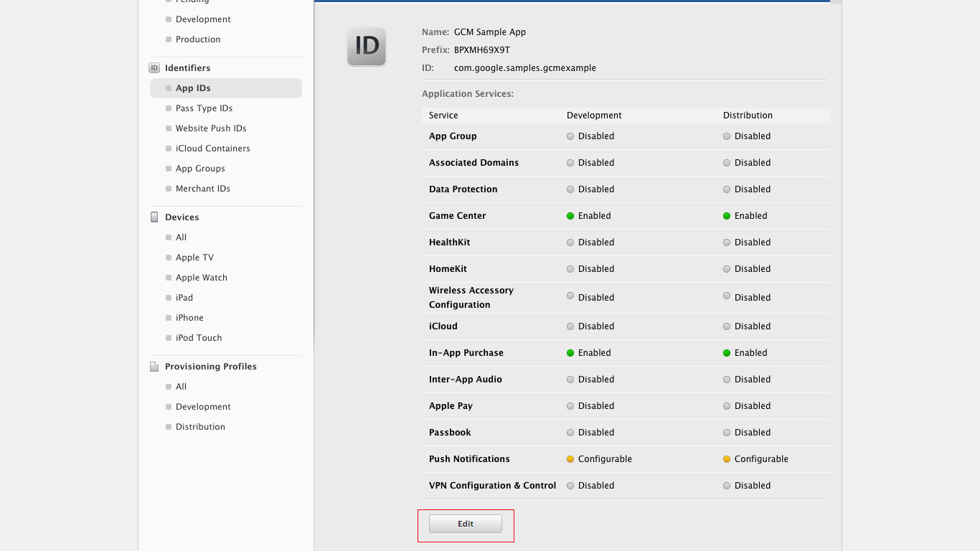The width and height of the screenshot is (980, 551).
Task: Click the Devices section heading
Action: click(182, 217)
